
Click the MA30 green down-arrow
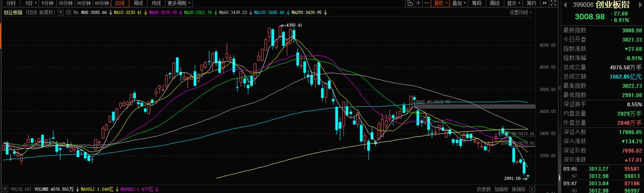pos(215,12)
